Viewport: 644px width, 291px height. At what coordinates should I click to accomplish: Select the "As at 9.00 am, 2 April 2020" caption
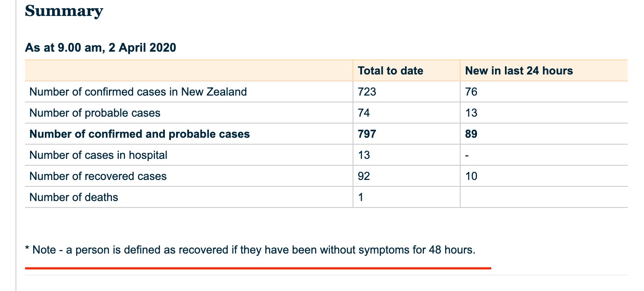pyautogui.click(x=100, y=47)
